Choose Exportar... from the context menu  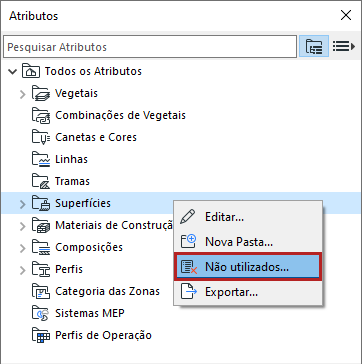pos(248,292)
